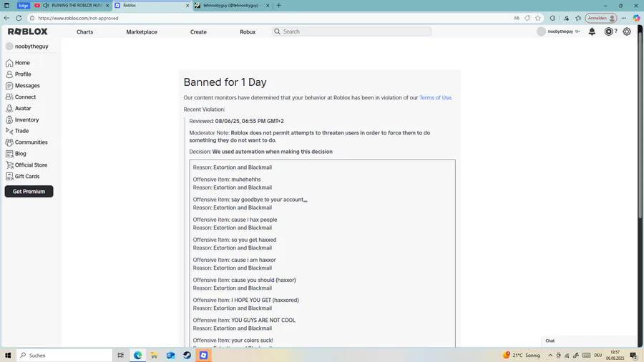The image size is (644, 362).
Task: Click the Windows Suchen search box
Action: (64, 355)
